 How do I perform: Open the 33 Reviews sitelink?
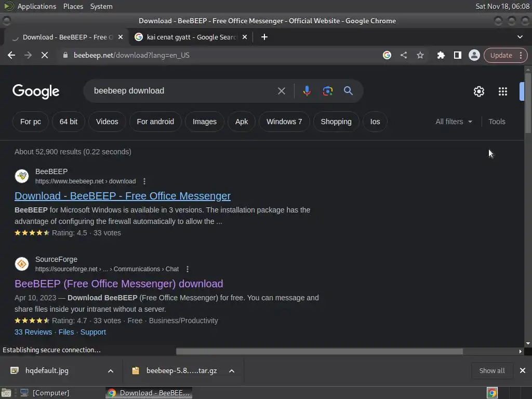[33, 332]
